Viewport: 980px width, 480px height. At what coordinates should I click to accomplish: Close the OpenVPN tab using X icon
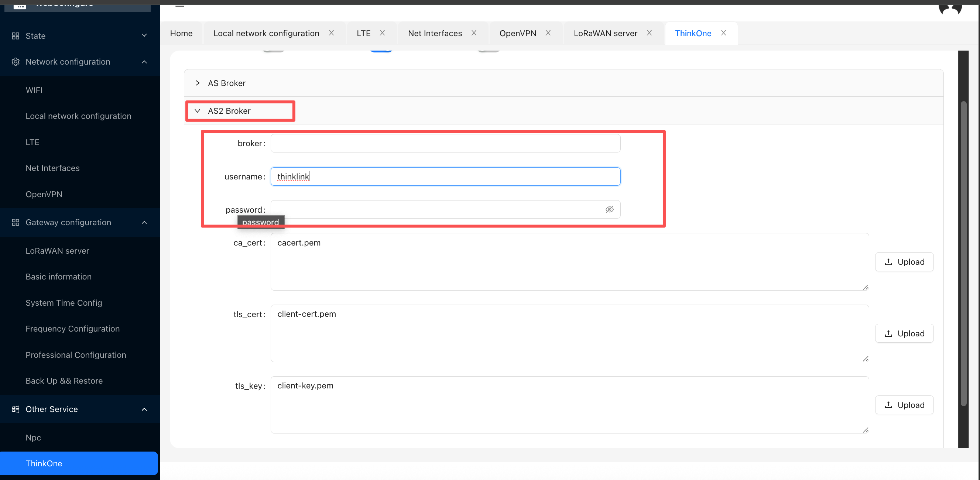click(x=548, y=33)
